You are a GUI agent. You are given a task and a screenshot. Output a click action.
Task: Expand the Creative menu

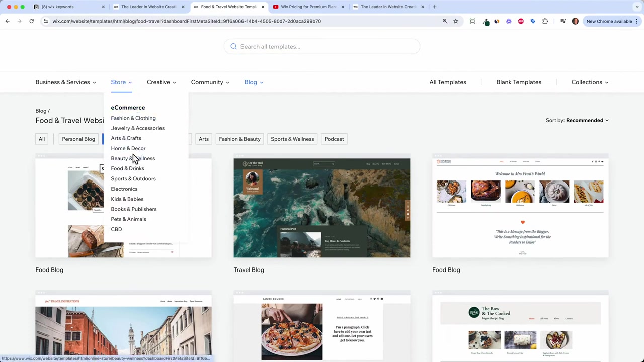[162, 82]
